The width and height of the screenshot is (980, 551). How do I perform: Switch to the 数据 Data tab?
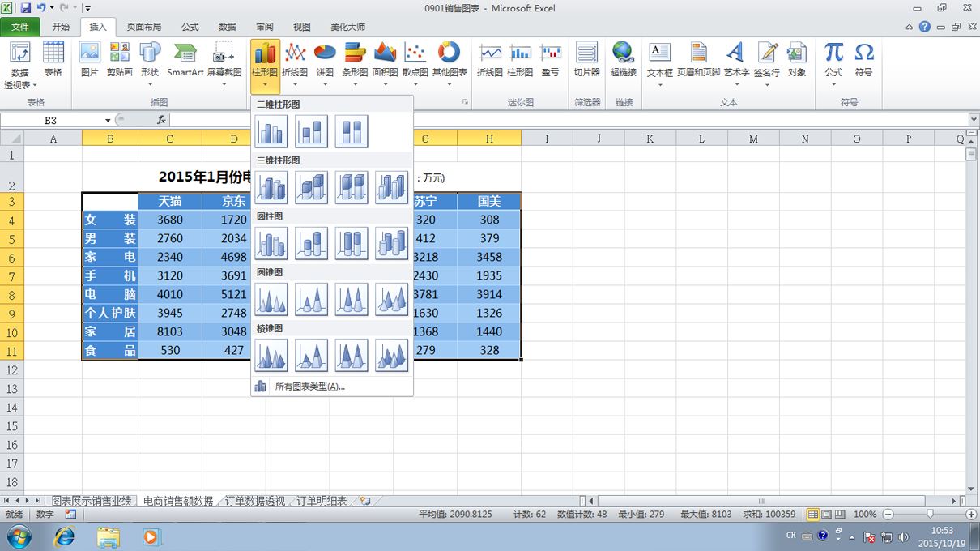[x=228, y=27]
